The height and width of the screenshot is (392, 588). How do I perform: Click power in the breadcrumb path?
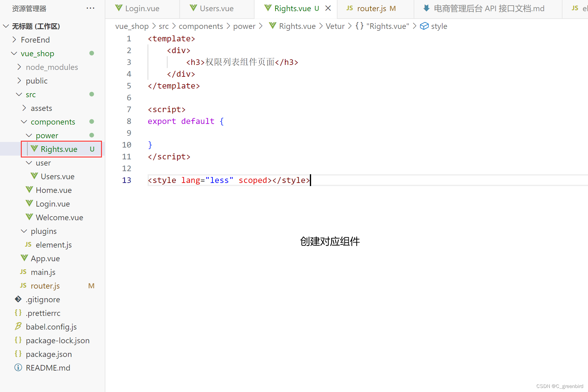click(x=244, y=26)
